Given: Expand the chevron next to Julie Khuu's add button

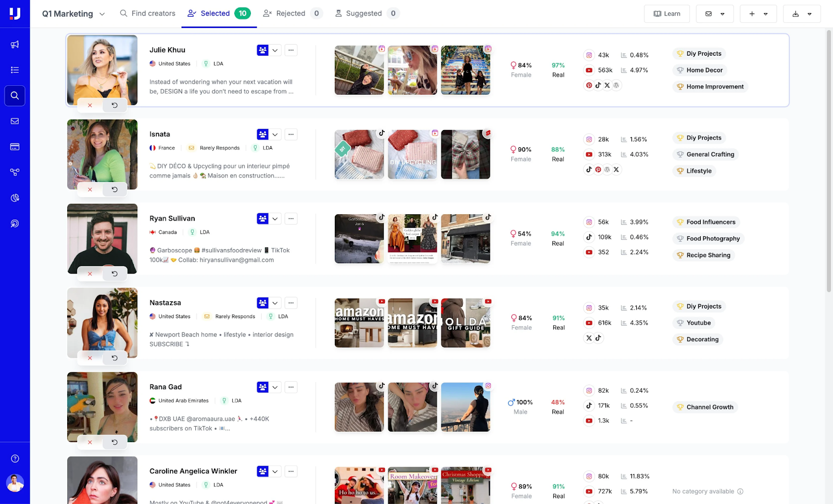Looking at the screenshot, I should click(x=276, y=50).
